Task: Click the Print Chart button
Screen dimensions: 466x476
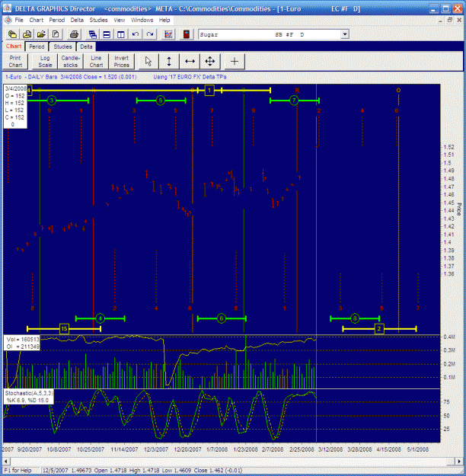Action: tap(15, 62)
